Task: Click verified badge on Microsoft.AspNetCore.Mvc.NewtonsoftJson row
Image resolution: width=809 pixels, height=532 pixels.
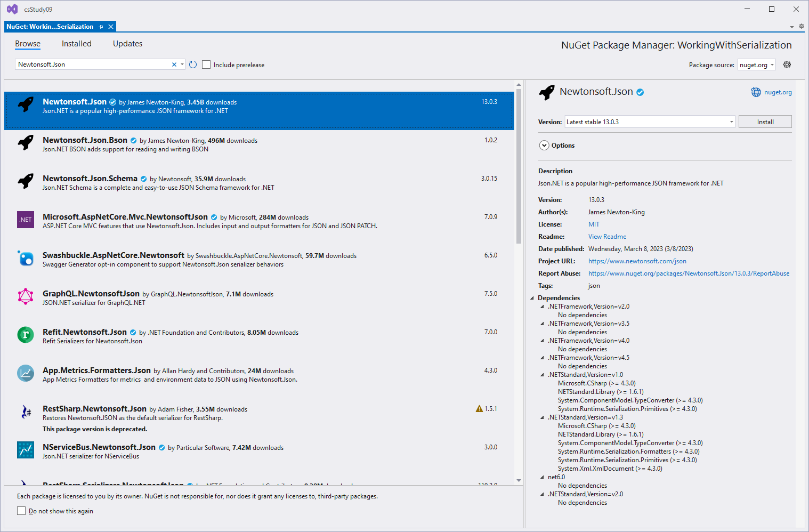Action: tap(214, 217)
